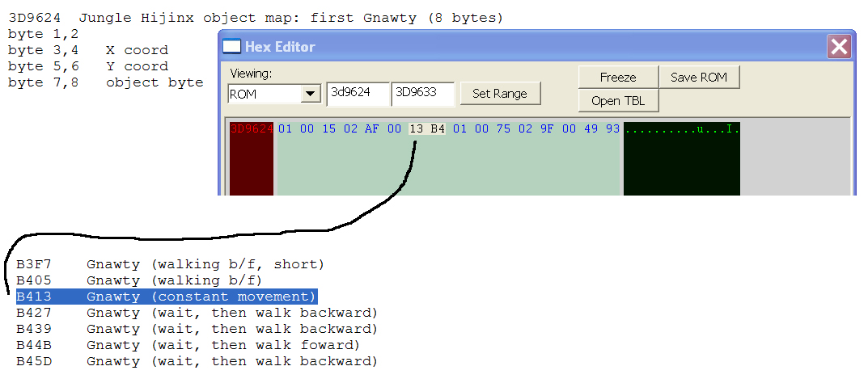This screenshot has width=868, height=383.
Task: Click the highlighted hex byte 13
Action: tap(417, 129)
